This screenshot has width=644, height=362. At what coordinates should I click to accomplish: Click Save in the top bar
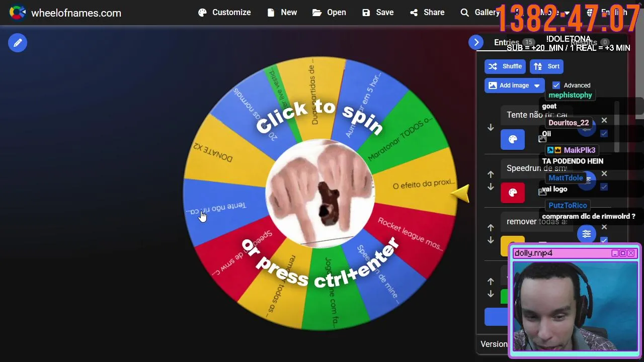378,13
